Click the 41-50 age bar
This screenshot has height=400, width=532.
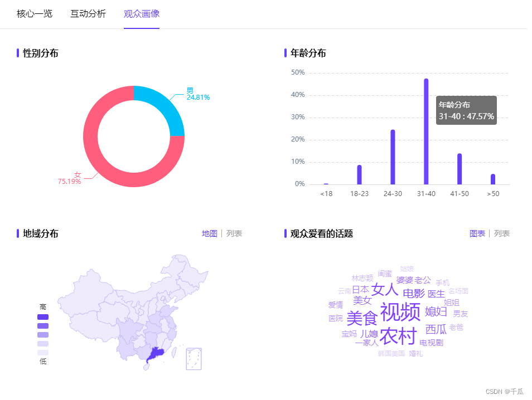point(460,169)
